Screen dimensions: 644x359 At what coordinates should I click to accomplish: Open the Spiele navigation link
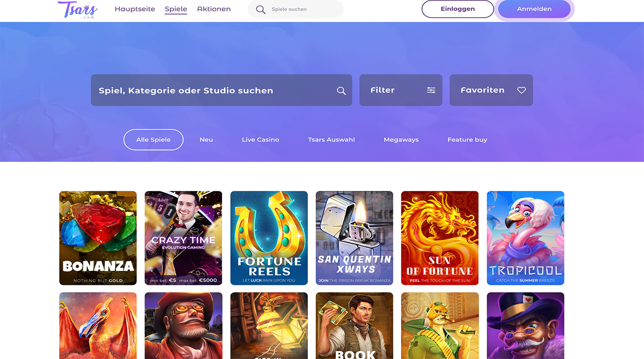click(x=176, y=9)
